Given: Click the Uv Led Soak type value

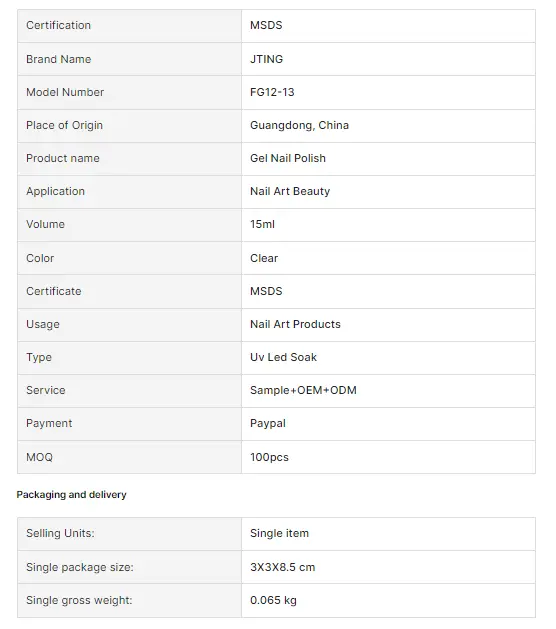Looking at the screenshot, I should pos(283,357).
